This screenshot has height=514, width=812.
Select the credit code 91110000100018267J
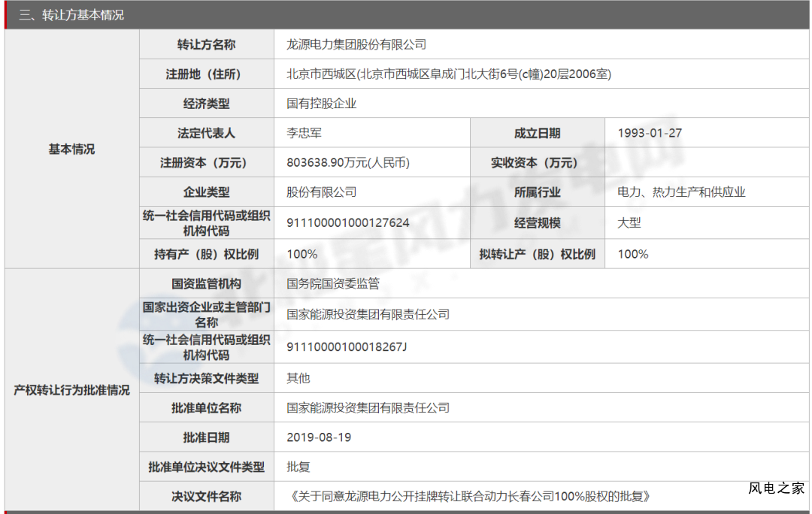347,347
